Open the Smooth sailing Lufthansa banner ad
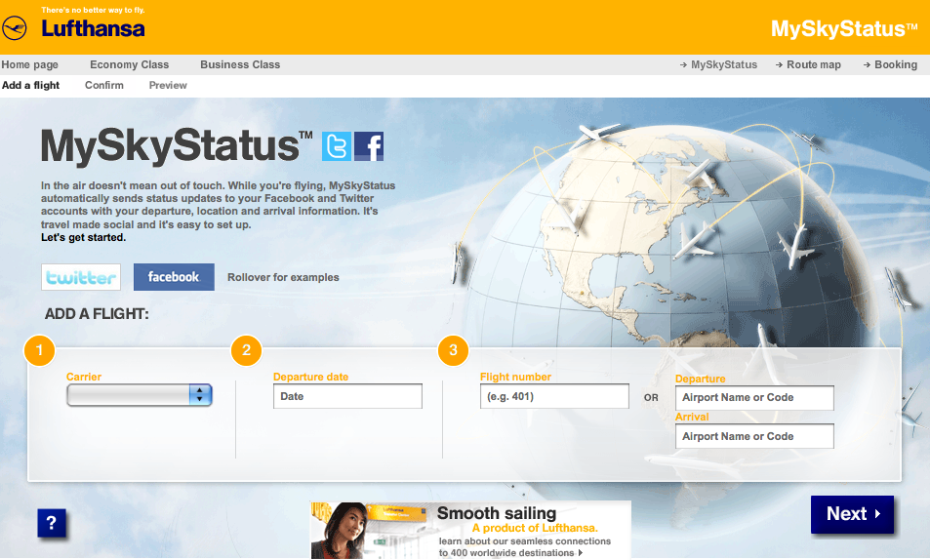 tap(471, 530)
